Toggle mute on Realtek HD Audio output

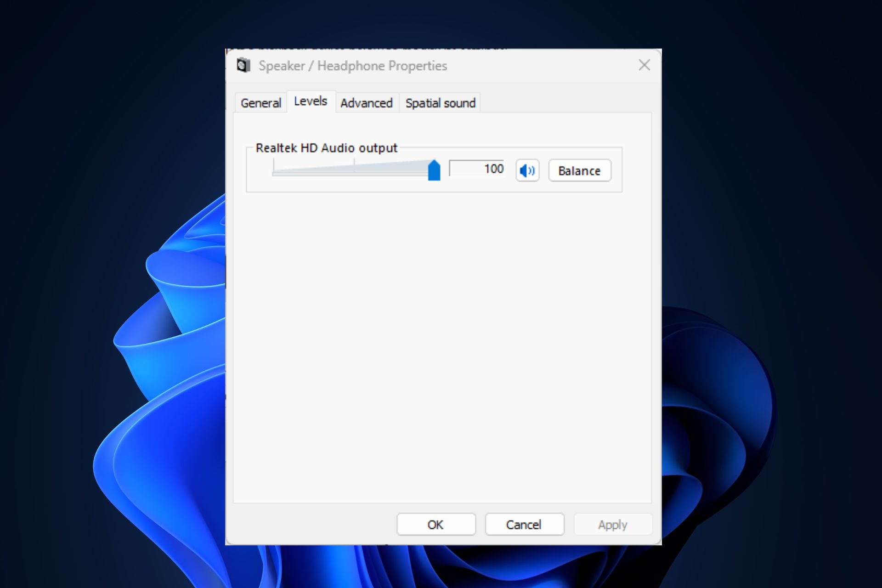(528, 170)
